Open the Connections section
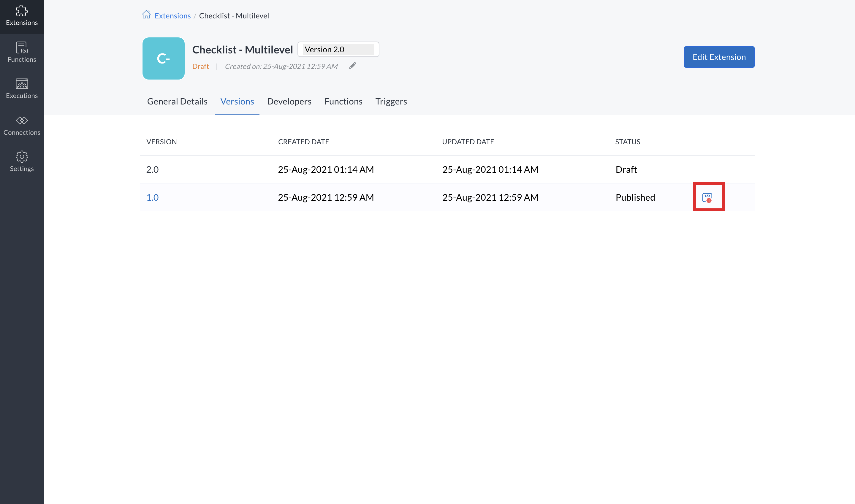 tap(22, 125)
